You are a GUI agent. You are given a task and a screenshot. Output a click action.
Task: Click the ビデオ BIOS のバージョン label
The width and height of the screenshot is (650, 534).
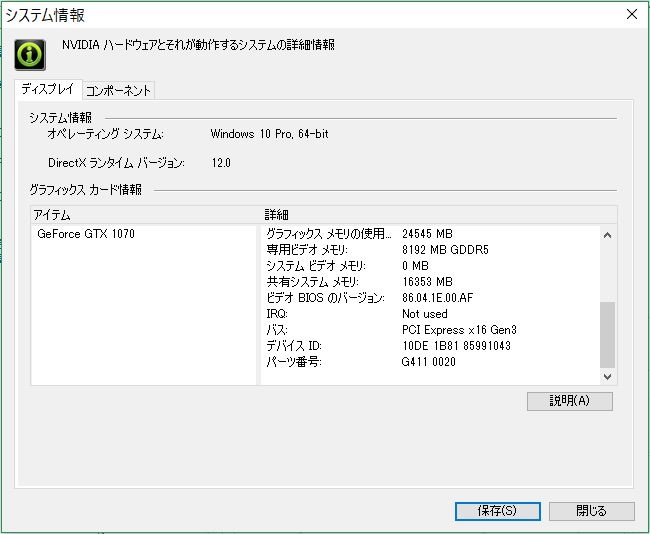325,298
